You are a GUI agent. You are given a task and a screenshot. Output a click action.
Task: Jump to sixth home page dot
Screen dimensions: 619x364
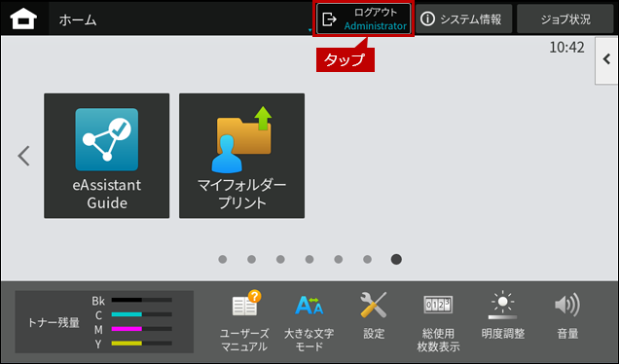pos(367,260)
